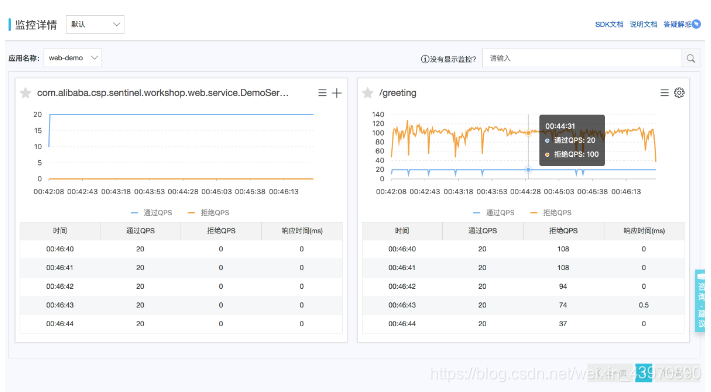Image resolution: width=711 pixels, height=392 pixels.
Task: Click 拒绝QPS value 74 in /greeting table
Action: (x=563, y=305)
